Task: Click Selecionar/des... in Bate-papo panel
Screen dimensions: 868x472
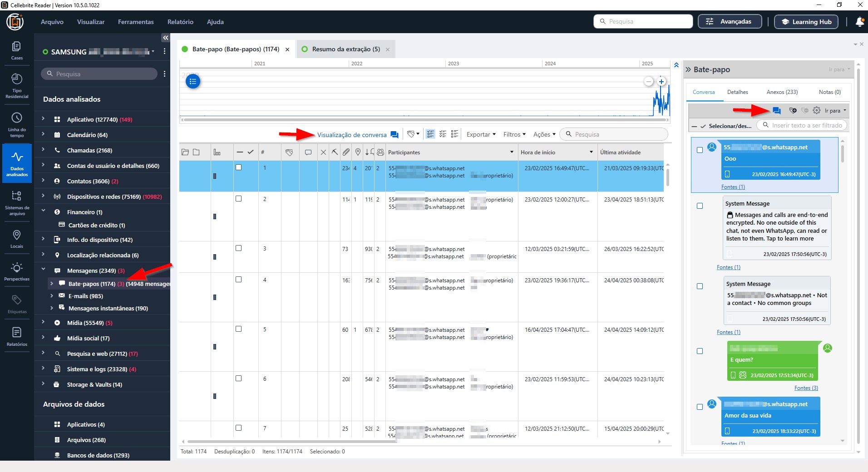Action: (730, 126)
